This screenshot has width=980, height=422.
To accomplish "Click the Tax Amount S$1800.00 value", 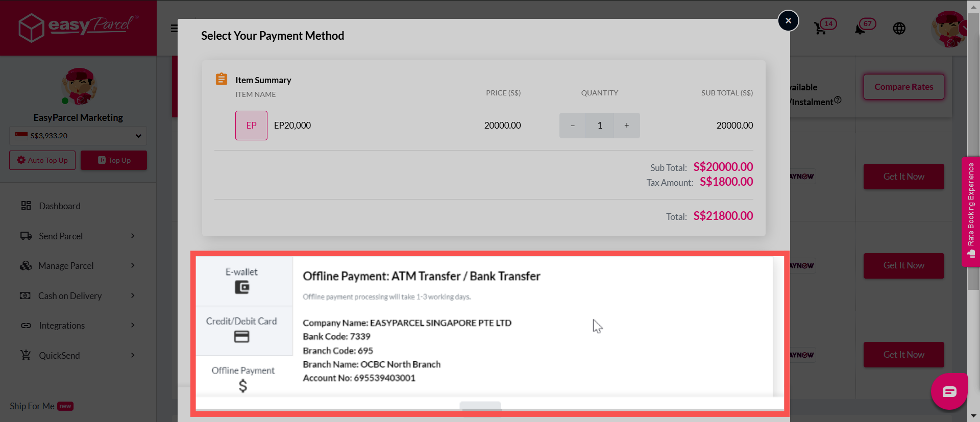I will pos(726,182).
